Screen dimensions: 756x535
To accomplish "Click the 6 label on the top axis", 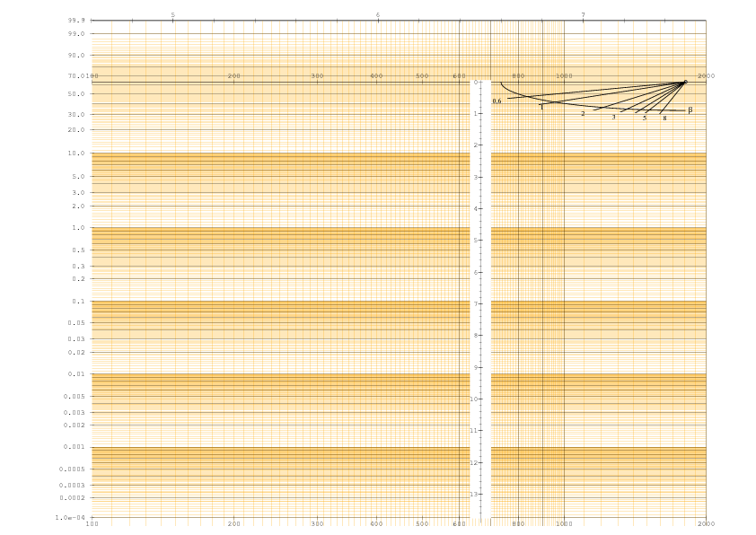I will pos(378,14).
